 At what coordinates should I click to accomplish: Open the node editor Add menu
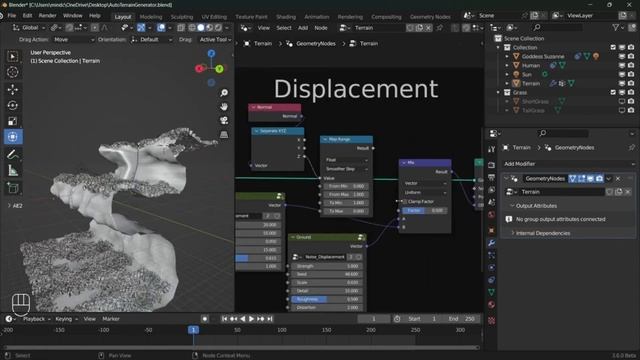[303, 28]
